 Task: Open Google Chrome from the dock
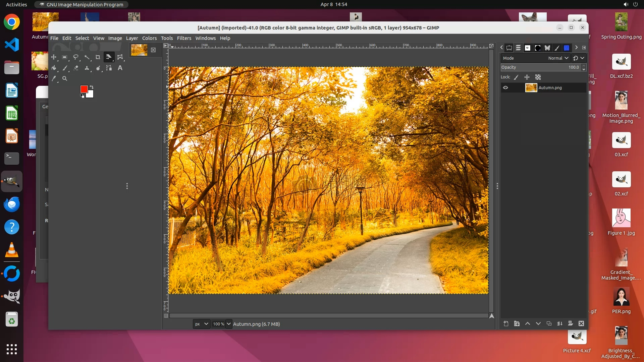[x=12, y=22]
